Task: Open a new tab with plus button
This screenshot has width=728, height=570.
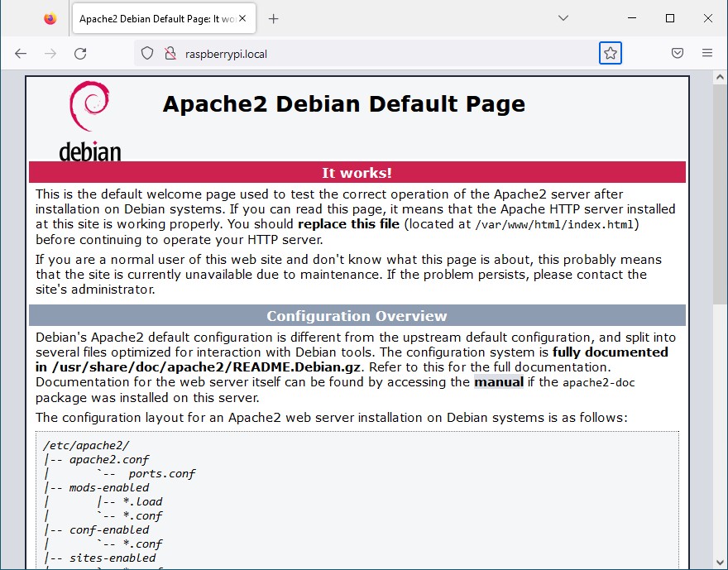Action: click(274, 18)
